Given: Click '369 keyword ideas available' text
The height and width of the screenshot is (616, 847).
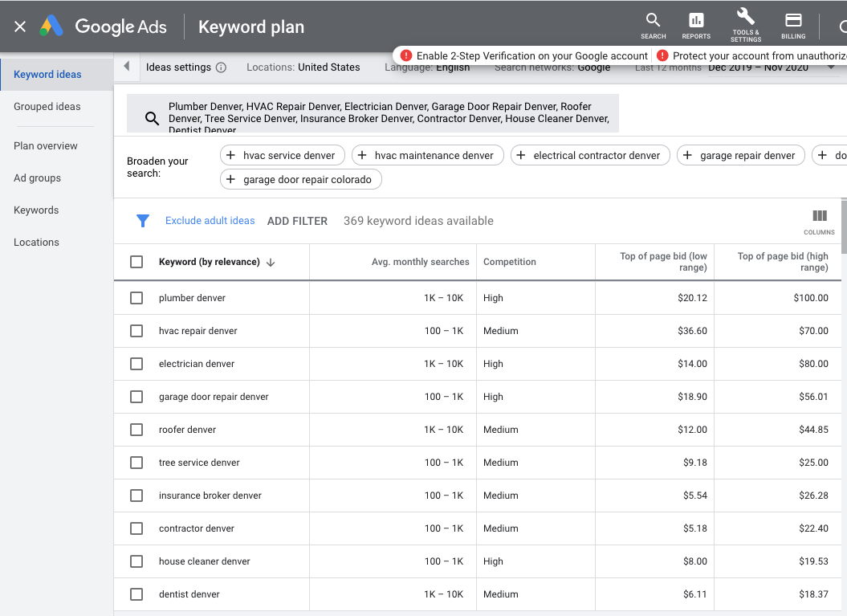Looking at the screenshot, I should pyautogui.click(x=418, y=221).
